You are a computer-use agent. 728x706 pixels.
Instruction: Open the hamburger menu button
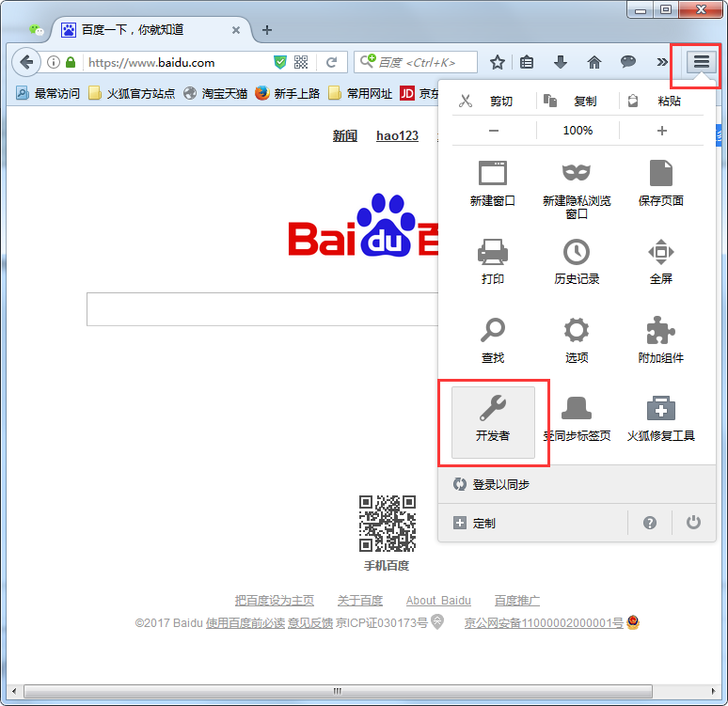(x=701, y=62)
